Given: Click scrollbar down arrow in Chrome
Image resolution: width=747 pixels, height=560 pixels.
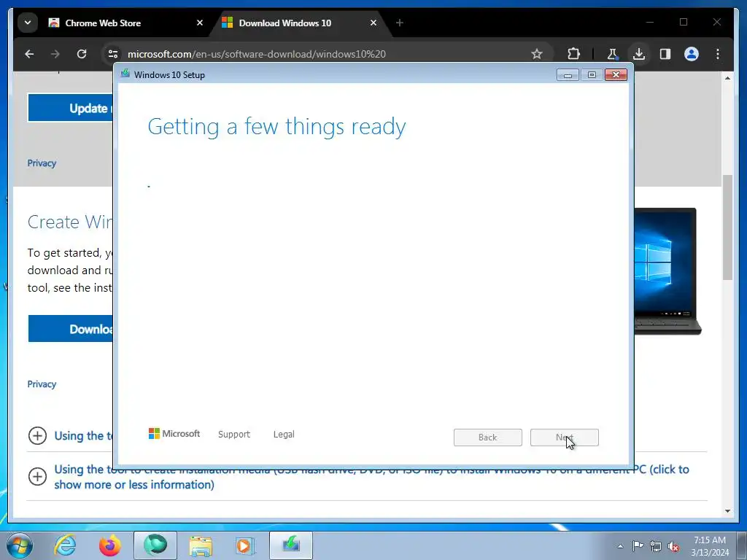Looking at the screenshot, I should point(727,511).
